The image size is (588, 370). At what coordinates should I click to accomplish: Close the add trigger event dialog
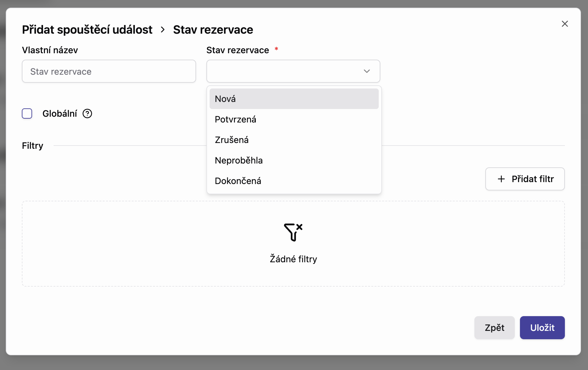565,24
